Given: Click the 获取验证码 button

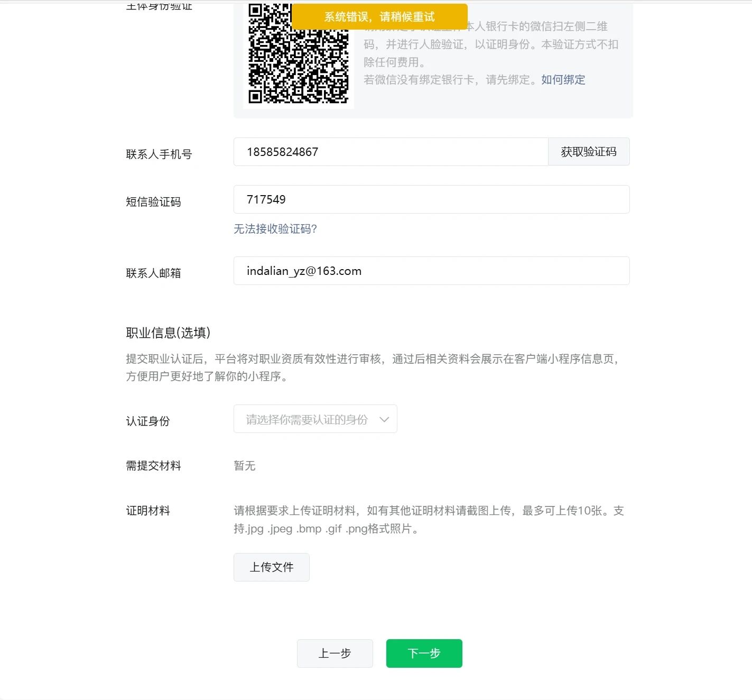Looking at the screenshot, I should coord(589,152).
